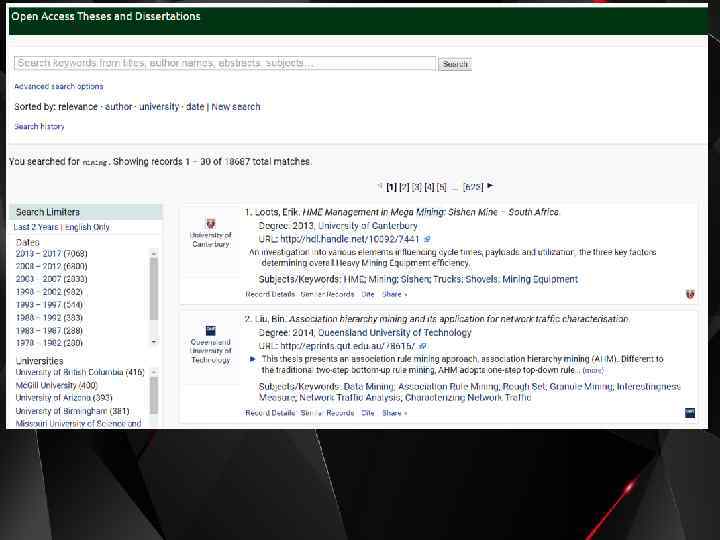Filter dates 2013 – 2017
Viewport: 720px width, 540px height.
point(51,253)
